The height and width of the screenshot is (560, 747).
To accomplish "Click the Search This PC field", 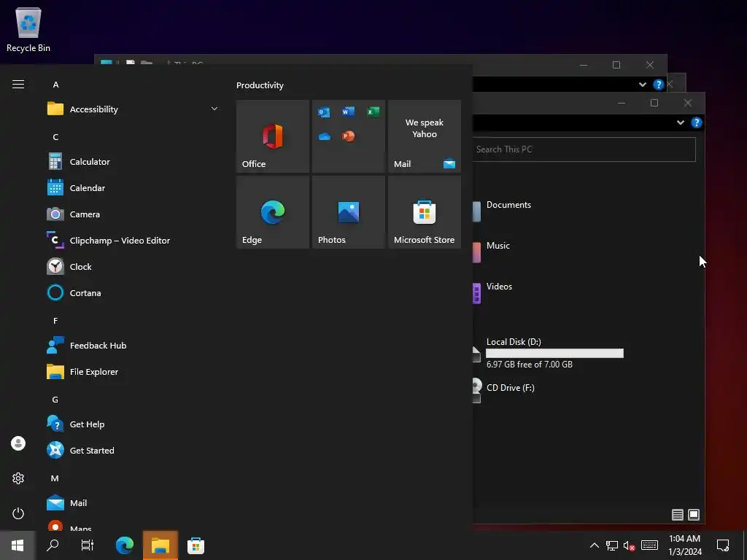I will (x=584, y=149).
